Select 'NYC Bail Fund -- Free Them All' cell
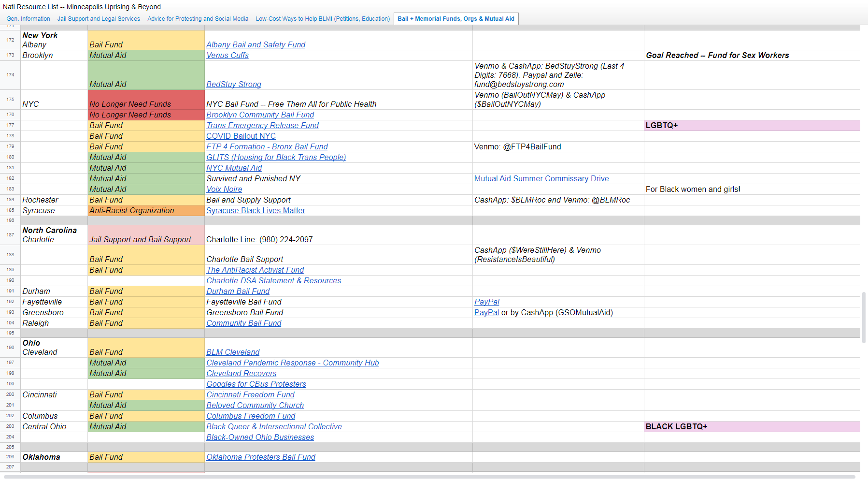The image size is (868, 481). point(339,100)
